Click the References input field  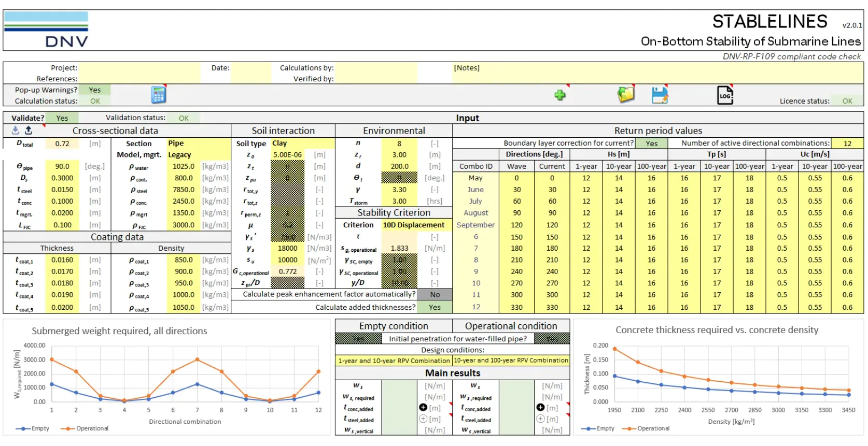139,79
